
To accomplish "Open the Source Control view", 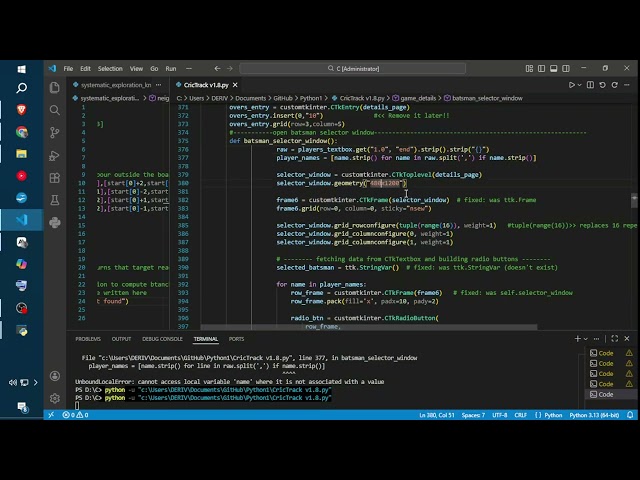I will pos(55,132).
